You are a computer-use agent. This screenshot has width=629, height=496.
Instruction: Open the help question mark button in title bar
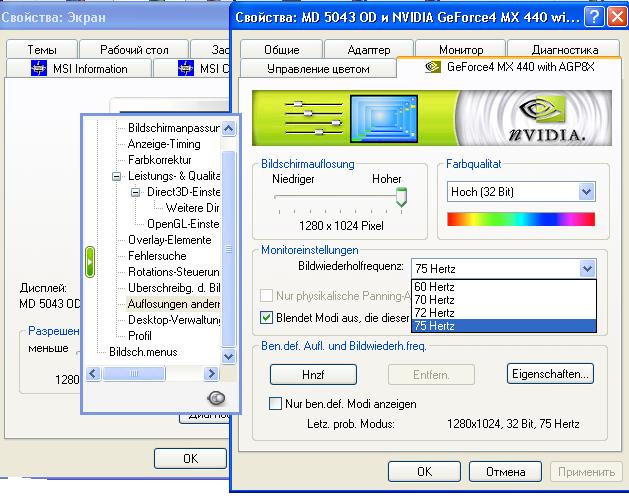594,17
